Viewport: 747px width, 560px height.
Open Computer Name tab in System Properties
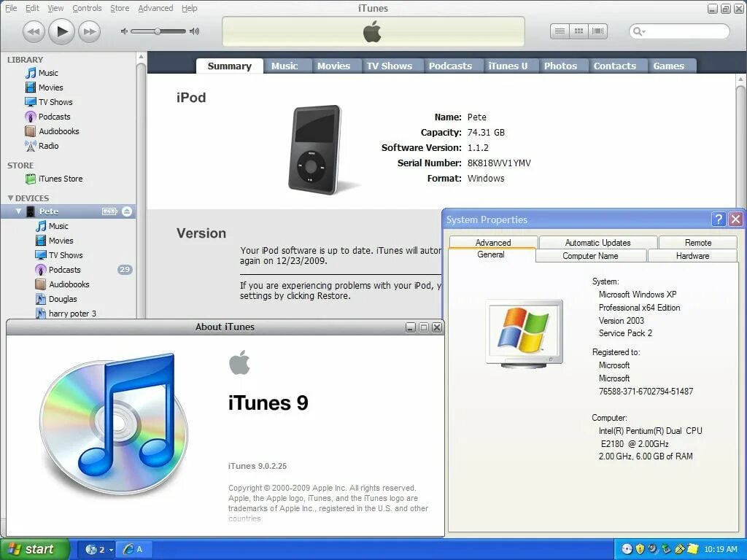coord(590,256)
